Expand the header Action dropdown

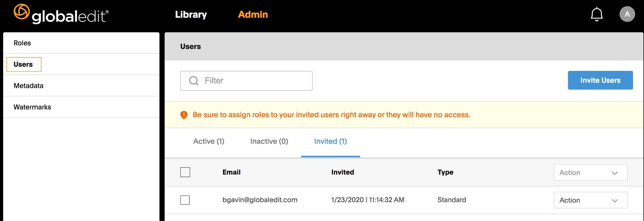591,173
